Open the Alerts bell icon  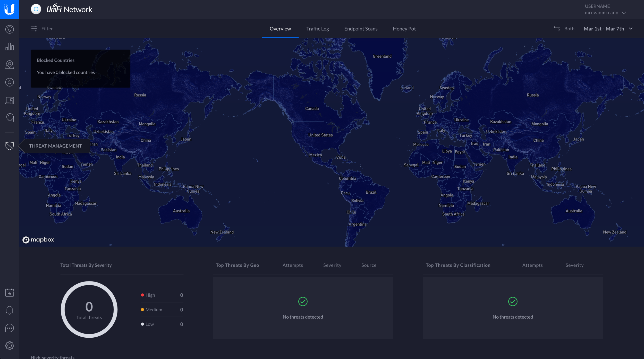[10, 310]
